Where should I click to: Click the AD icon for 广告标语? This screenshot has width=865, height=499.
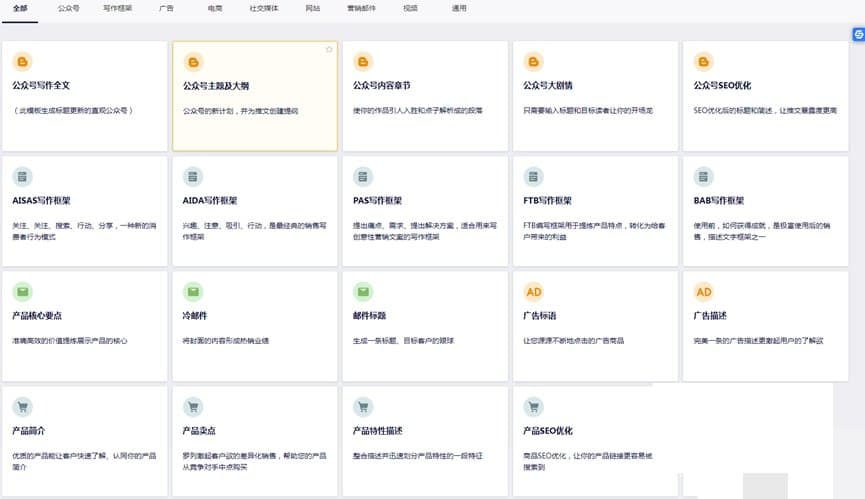pos(533,292)
